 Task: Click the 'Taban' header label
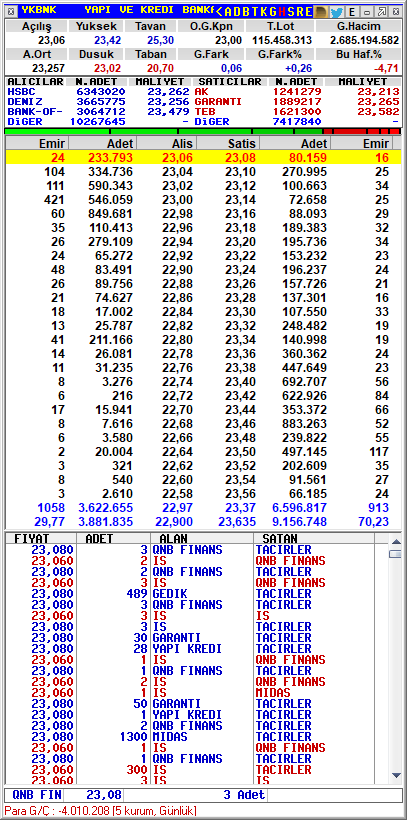(150, 54)
